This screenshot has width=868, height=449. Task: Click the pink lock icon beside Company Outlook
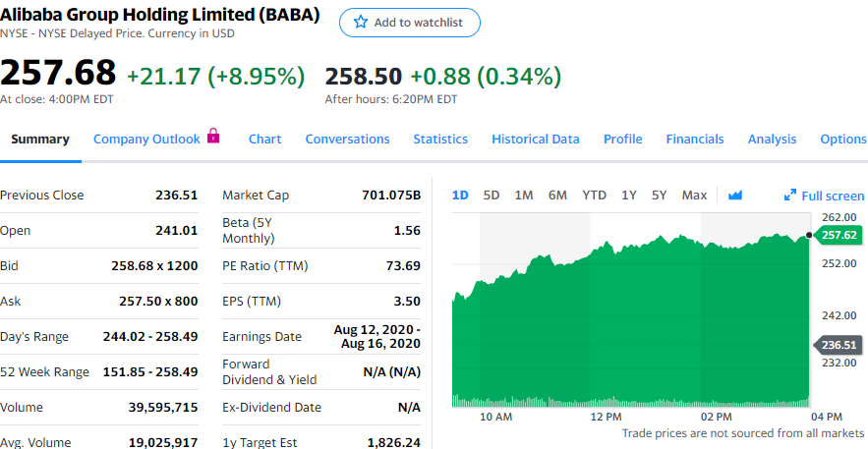pyautogui.click(x=213, y=136)
